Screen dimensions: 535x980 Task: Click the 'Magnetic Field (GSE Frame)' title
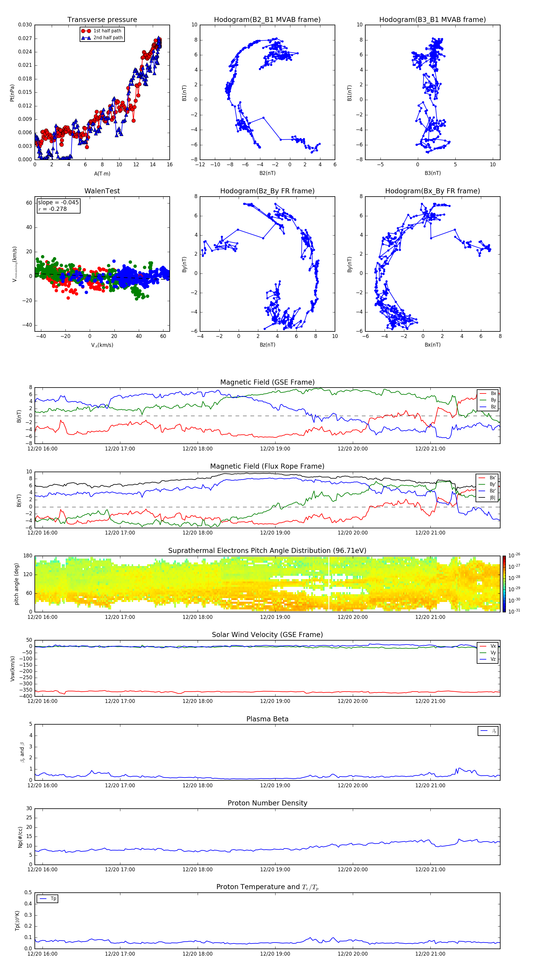pyautogui.click(x=267, y=382)
